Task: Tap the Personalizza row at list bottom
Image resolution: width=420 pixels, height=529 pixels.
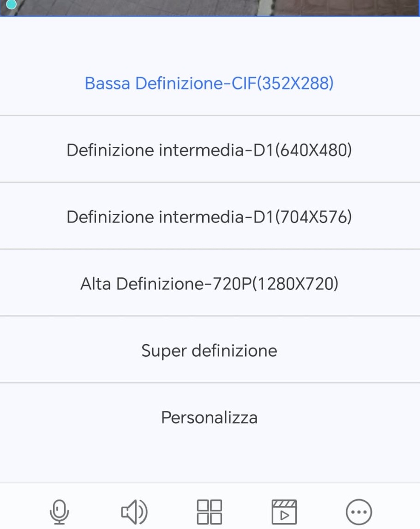Action: tap(209, 417)
